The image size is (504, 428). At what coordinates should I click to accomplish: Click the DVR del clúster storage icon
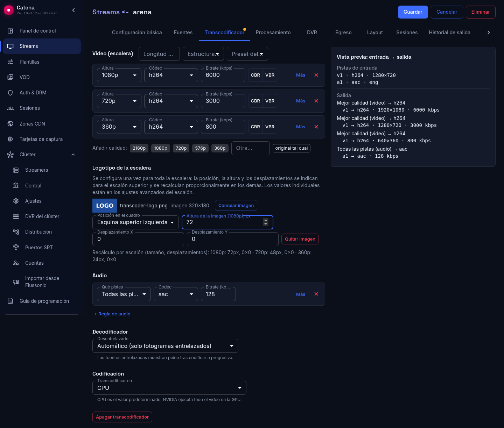16,216
